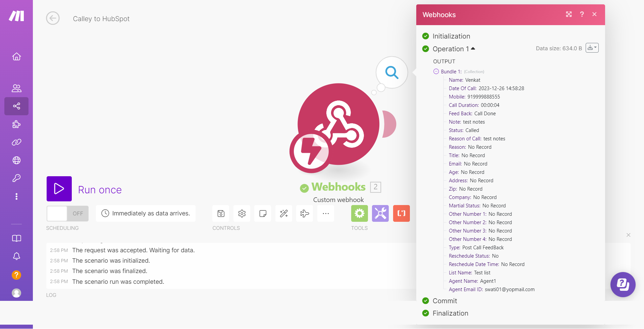The image size is (644, 329).
Task: Open the Keys icon in sidebar
Action: tap(16, 178)
